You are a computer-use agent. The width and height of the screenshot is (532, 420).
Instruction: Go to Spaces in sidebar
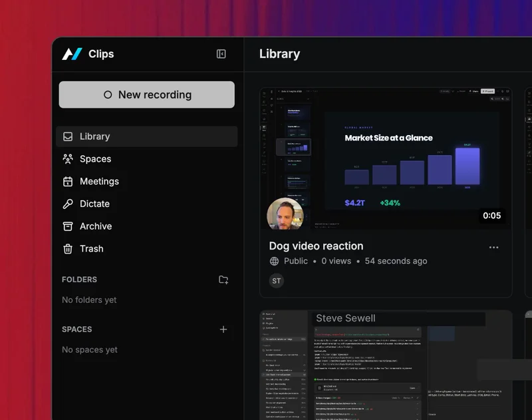point(146,159)
